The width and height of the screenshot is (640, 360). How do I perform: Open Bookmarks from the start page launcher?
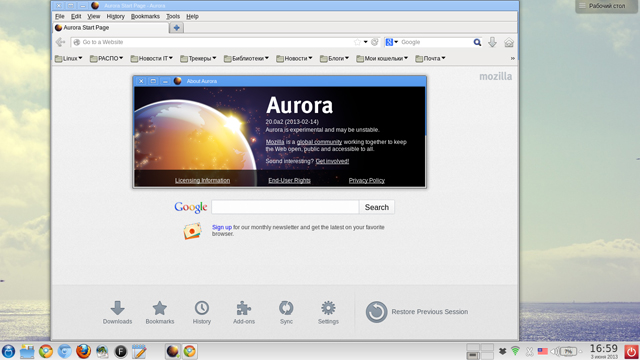pos(160,313)
